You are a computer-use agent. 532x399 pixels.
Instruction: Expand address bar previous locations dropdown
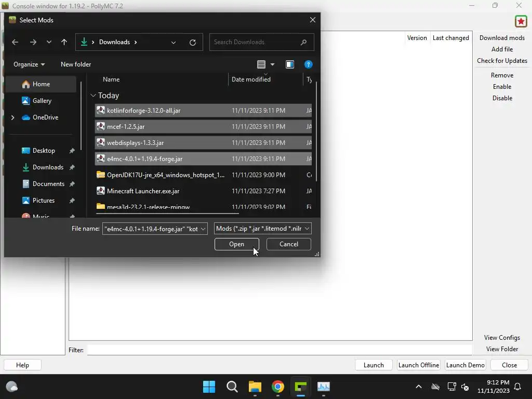[x=174, y=43]
